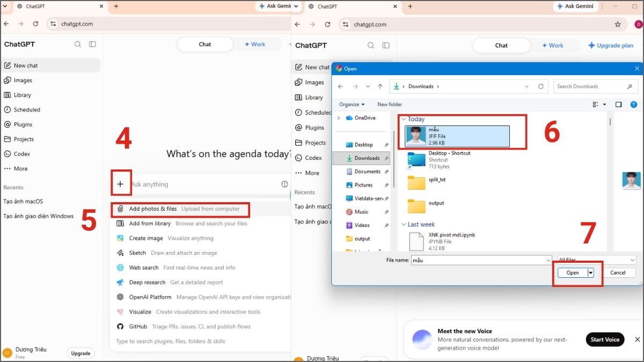Select the split_txt folder icon

click(416, 182)
